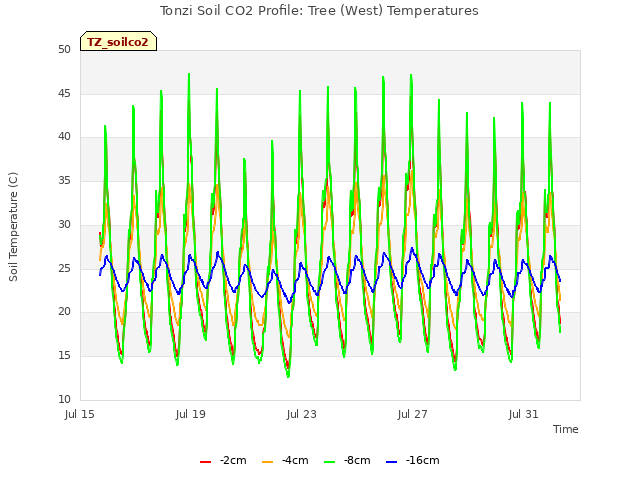Click the Jul 27 x-axis tick label
640x480 pixels.
click(x=413, y=414)
